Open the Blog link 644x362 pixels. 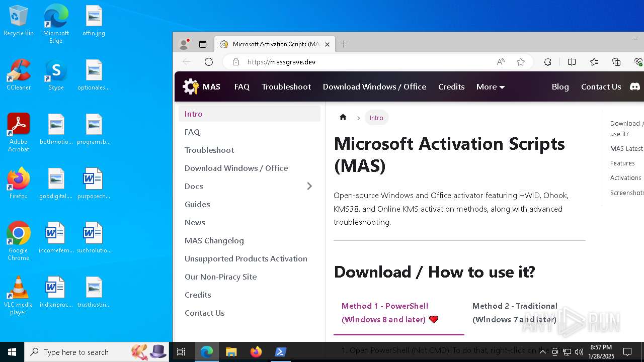point(560,86)
